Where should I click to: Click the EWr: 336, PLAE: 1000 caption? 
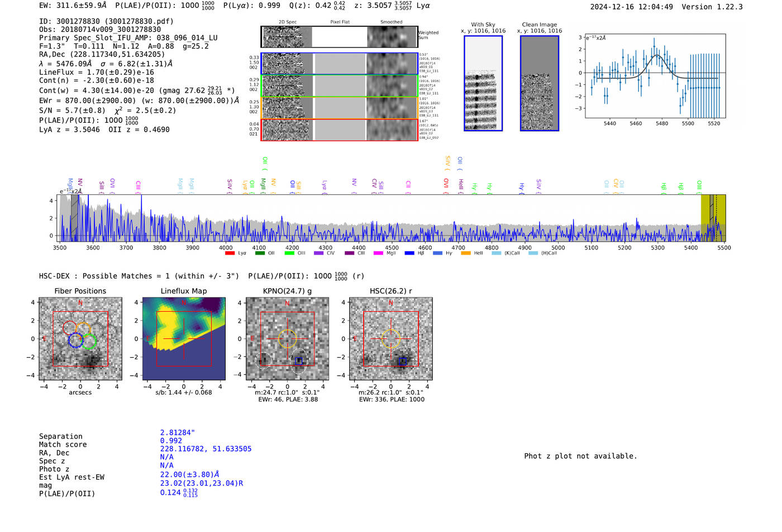[x=392, y=399]
